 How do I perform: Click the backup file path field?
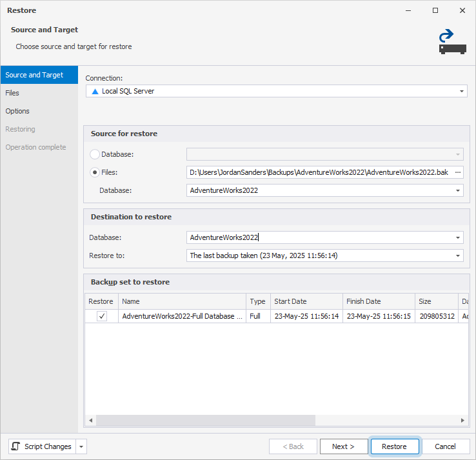click(319, 172)
